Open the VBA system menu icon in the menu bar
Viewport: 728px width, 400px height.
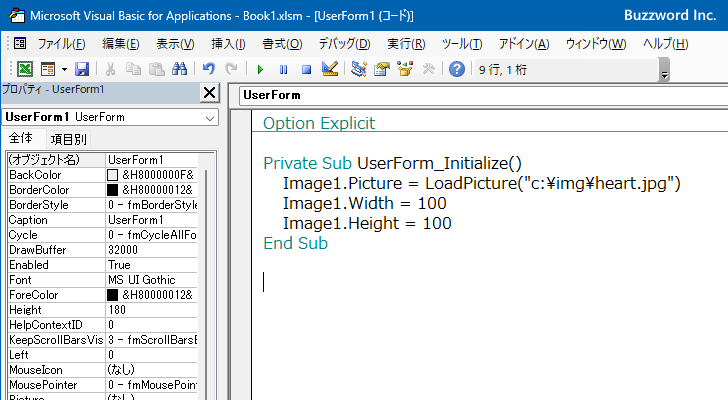(x=20, y=44)
